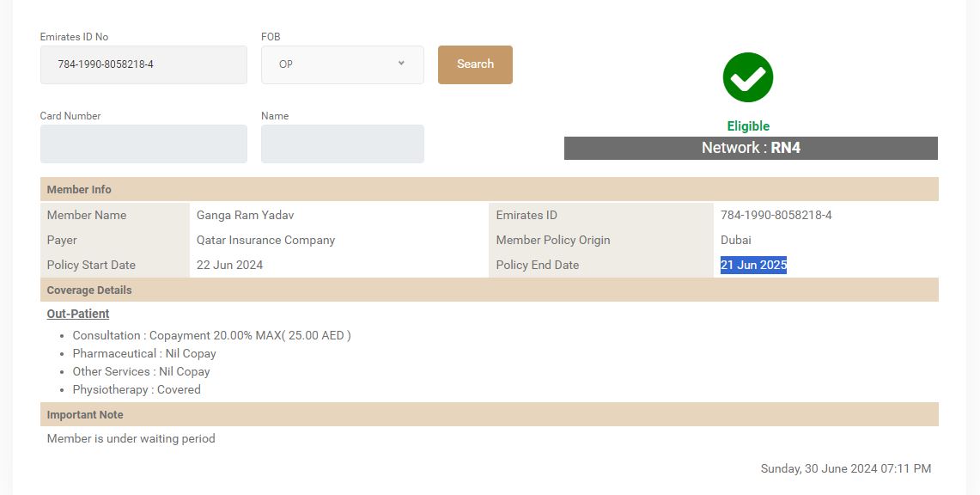Click member name Ganga Ram Yadav
The width and height of the screenshot is (980, 495).
click(x=245, y=215)
